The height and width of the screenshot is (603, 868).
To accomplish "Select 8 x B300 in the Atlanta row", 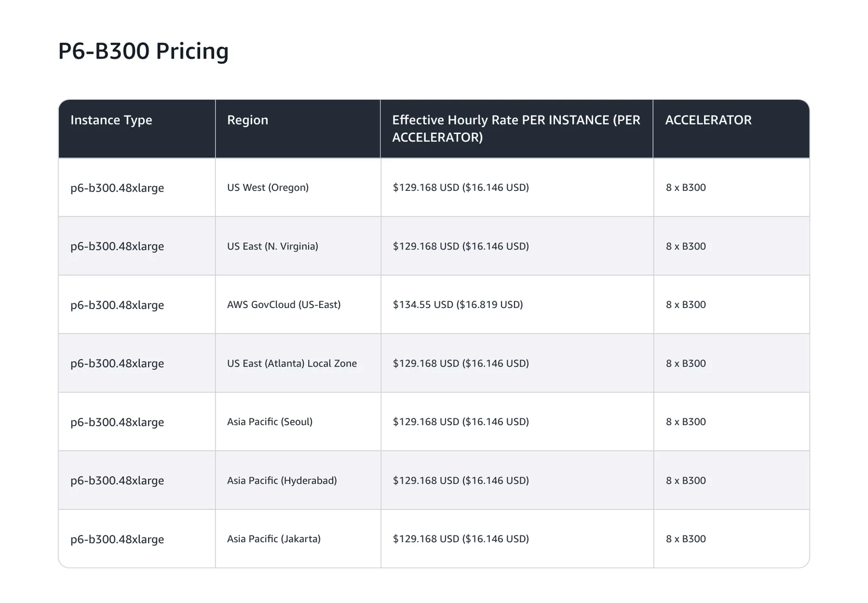I will point(686,363).
